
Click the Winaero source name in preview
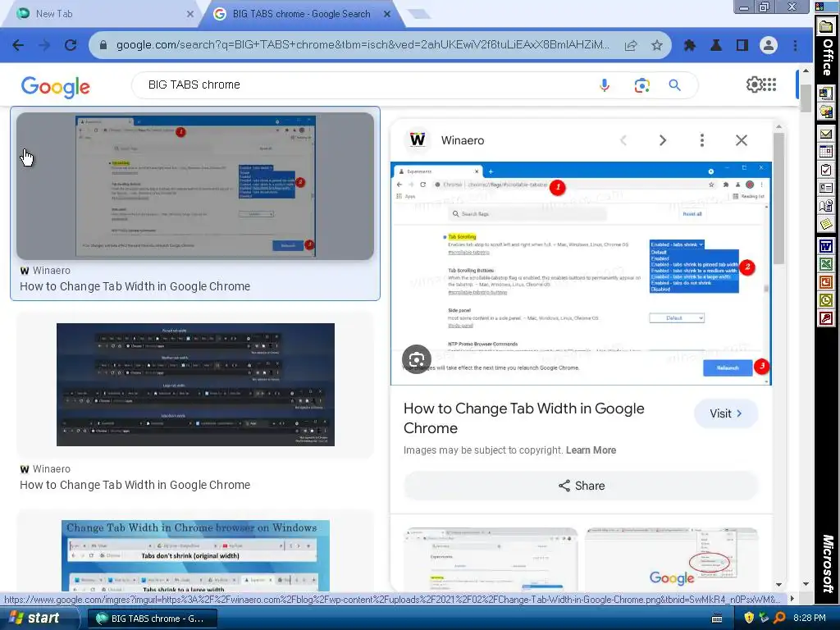pos(463,140)
